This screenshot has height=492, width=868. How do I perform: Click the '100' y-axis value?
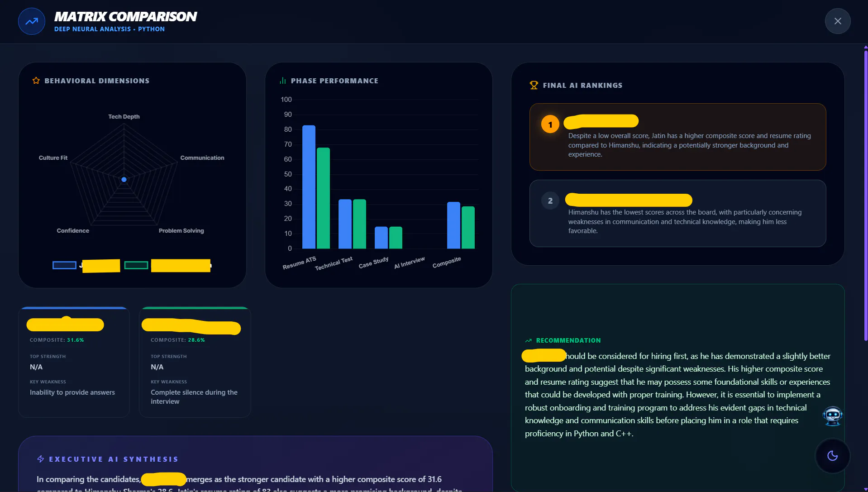286,100
